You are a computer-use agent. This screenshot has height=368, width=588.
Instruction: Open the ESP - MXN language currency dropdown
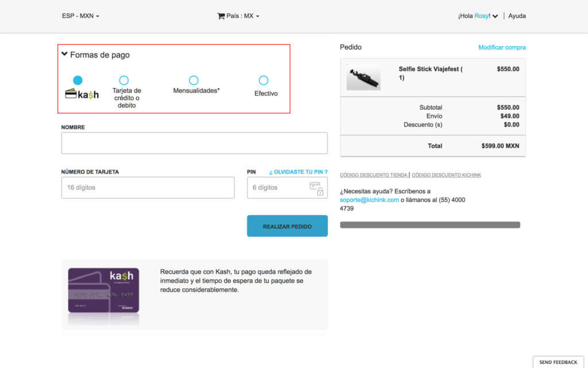(x=80, y=16)
